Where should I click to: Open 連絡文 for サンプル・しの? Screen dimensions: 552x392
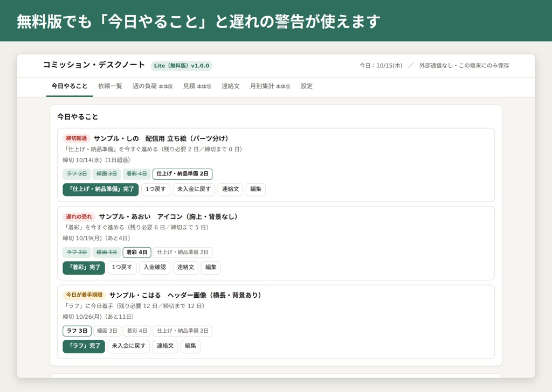[230, 189]
